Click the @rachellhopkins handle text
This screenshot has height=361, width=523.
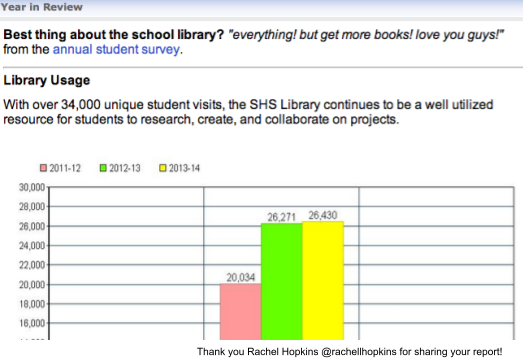pyautogui.click(x=359, y=352)
